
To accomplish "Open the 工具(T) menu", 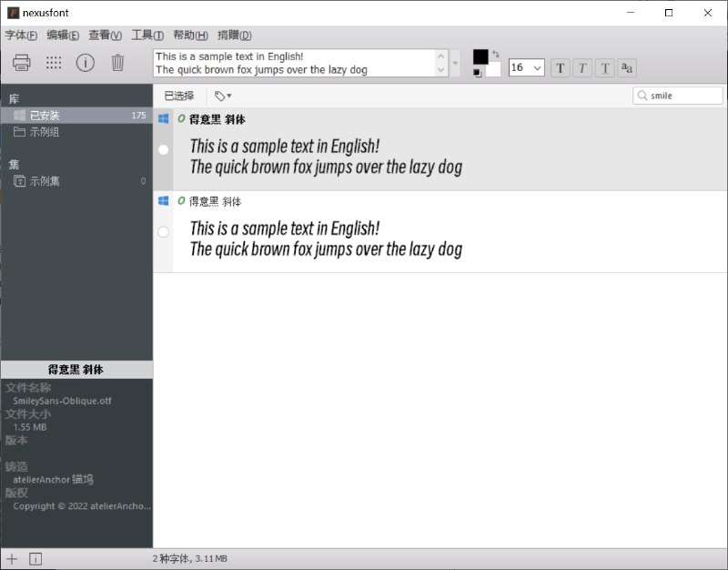I will pyautogui.click(x=147, y=36).
